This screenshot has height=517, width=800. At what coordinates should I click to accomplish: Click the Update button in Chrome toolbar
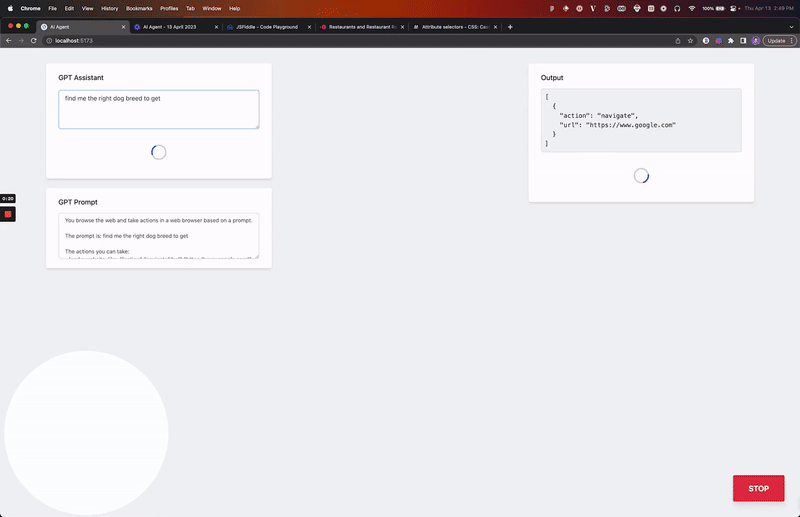click(776, 41)
